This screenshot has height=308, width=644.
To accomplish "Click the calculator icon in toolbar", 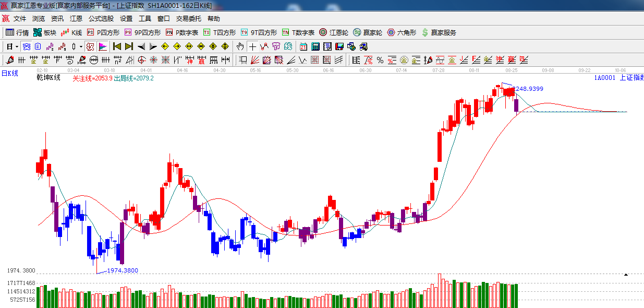I will [315, 46].
